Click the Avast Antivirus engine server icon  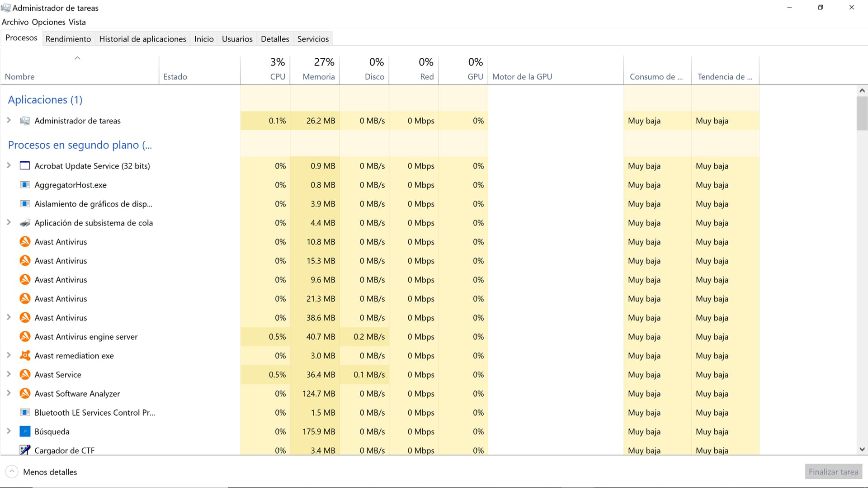25,337
